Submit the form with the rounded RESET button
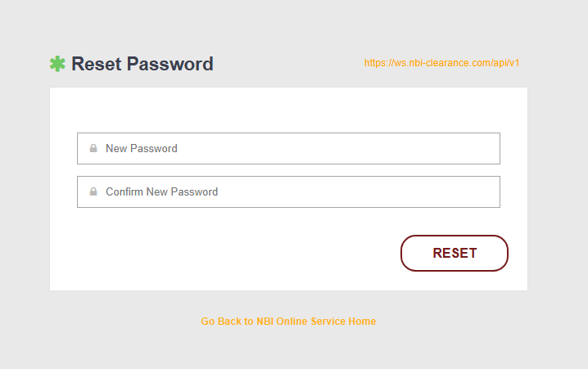The width and height of the screenshot is (588, 369). pos(455,253)
